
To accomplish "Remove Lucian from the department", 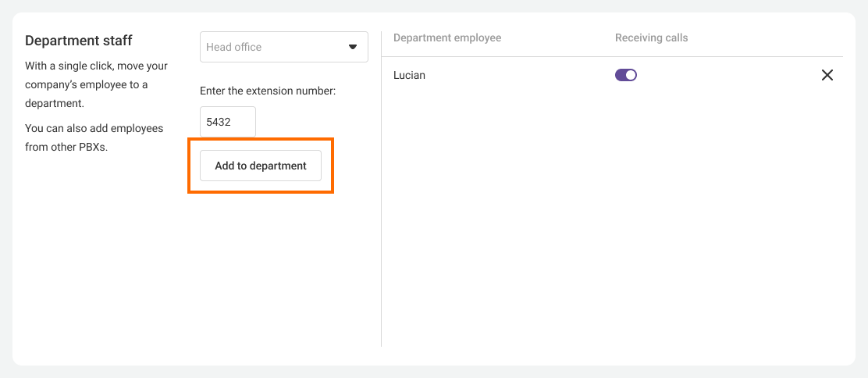I will coord(827,75).
